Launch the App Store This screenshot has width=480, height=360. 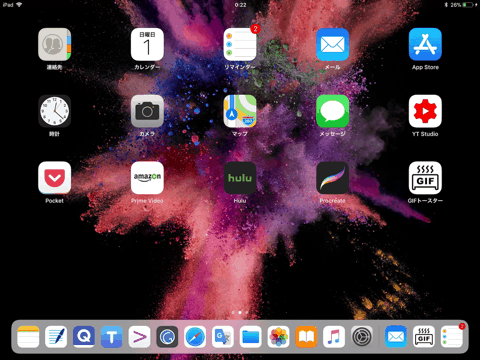coord(425,44)
